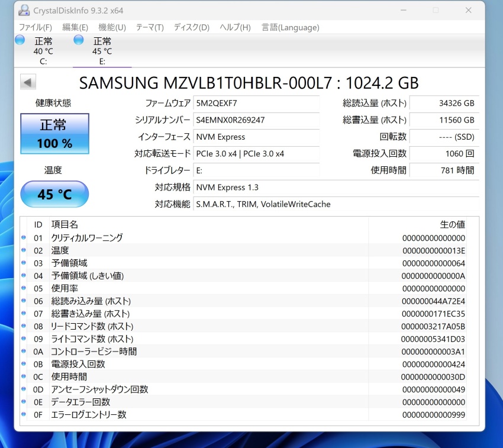Click status dot for 01 クリティカルワーニング row
Viewport: 503px width, 448px height.
(x=24, y=237)
